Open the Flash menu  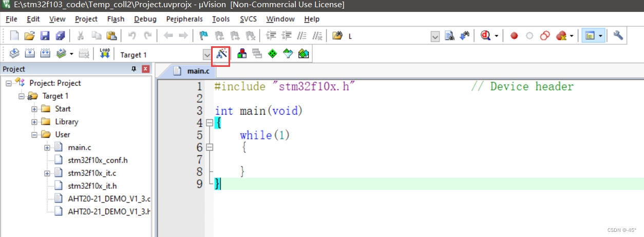[x=116, y=19]
